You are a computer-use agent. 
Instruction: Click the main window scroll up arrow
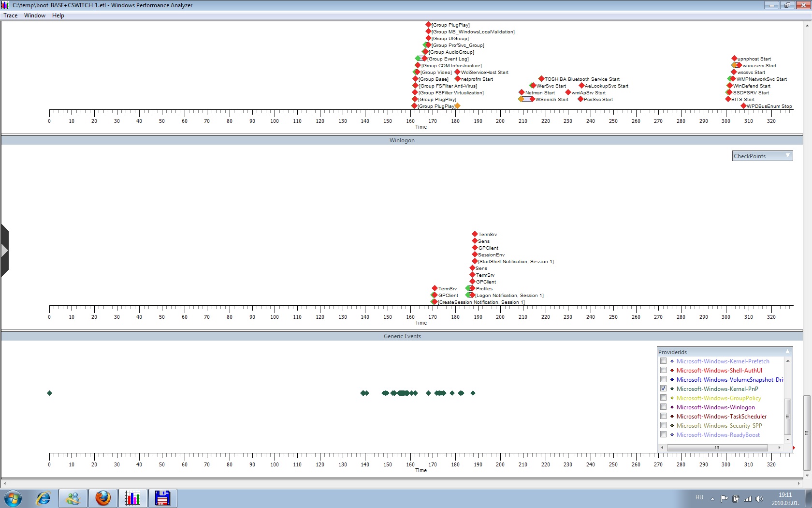(x=807, y=25)
